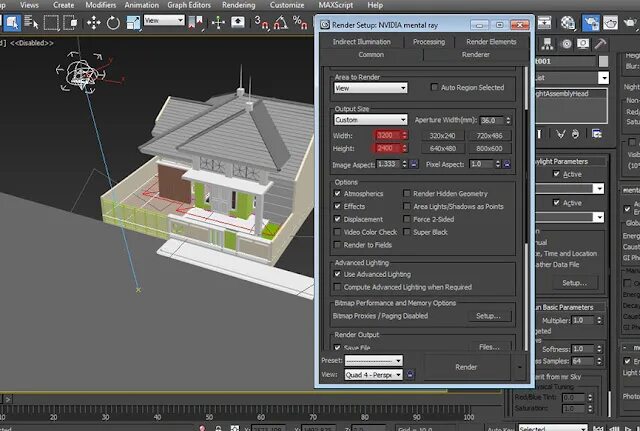Image resolution: width=640 pixels, height=431 pixels.
Task: Select the 800x600 output preset
Action: coord(489,148)
